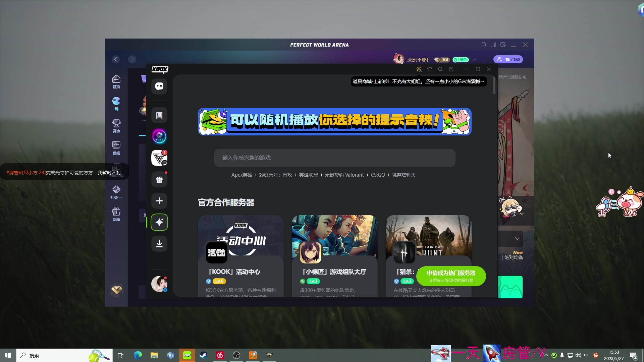
Task: Click the V4 membership badge
Action: pyautogui.click(x=442, y=60)
